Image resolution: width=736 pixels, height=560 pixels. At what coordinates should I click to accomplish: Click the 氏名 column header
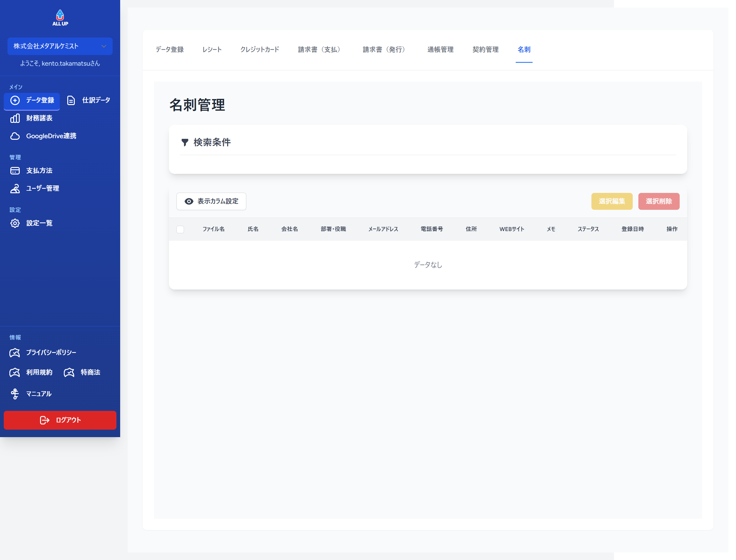pyautogui.click(x=253, y=229)
